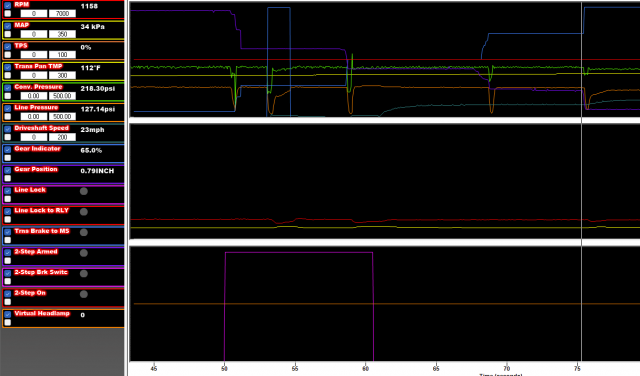640x376 pixels.
Task: Disable the checked TPS channel checkbox
Action: (x=8, y=47)
